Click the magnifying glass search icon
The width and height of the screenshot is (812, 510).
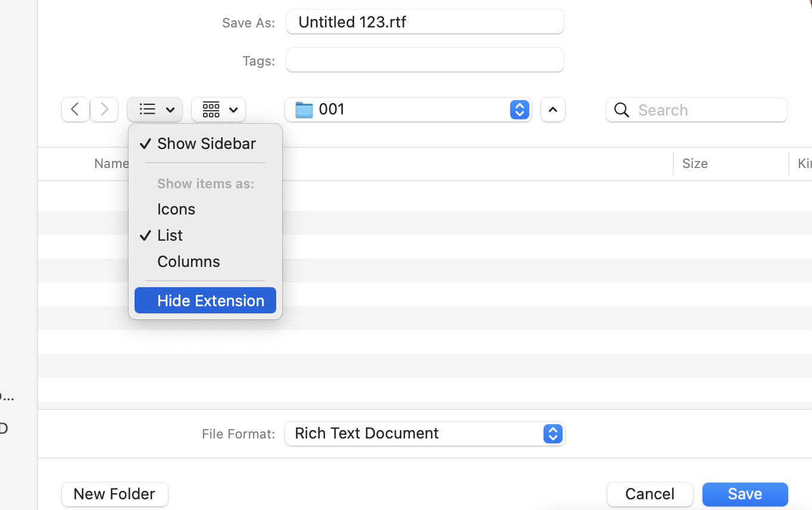point(622,110)
